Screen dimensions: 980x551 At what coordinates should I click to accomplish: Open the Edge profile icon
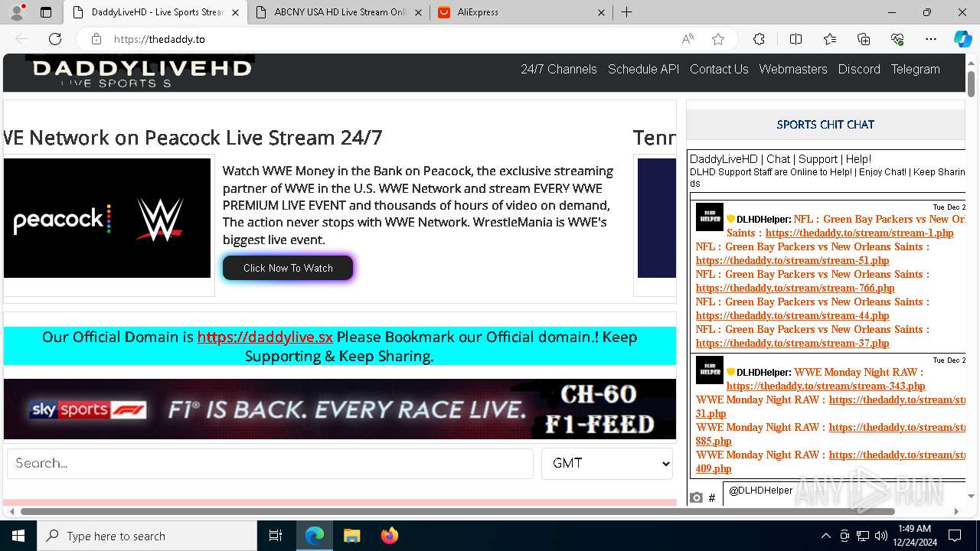tap(17, 12)
